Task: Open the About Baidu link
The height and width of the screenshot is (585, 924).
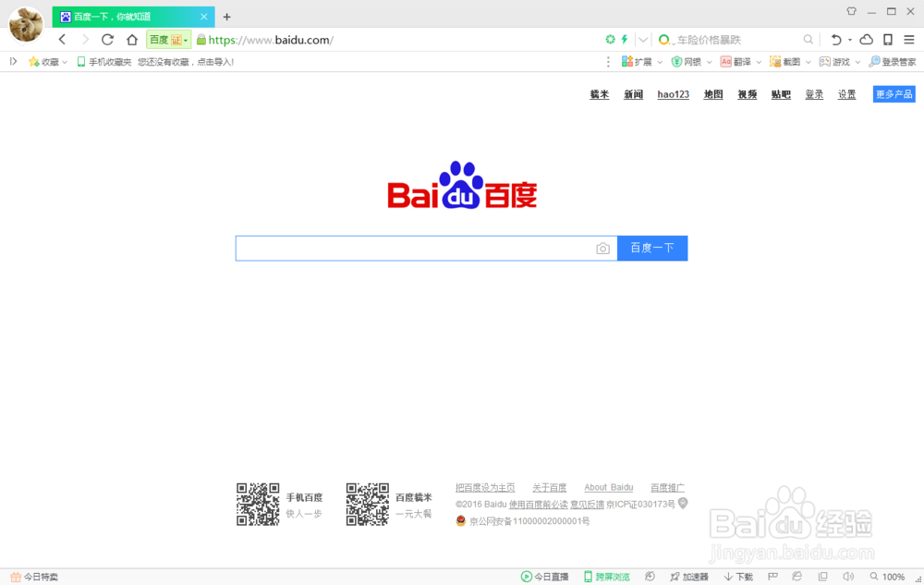Action: coord(609,487)
